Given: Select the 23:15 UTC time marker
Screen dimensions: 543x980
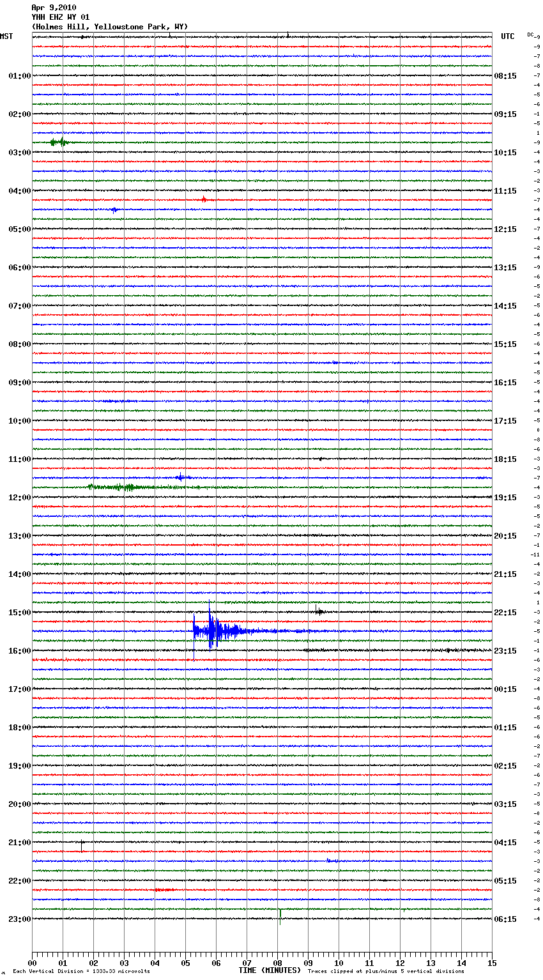Looking at the screenshot, I should point(505,650).
